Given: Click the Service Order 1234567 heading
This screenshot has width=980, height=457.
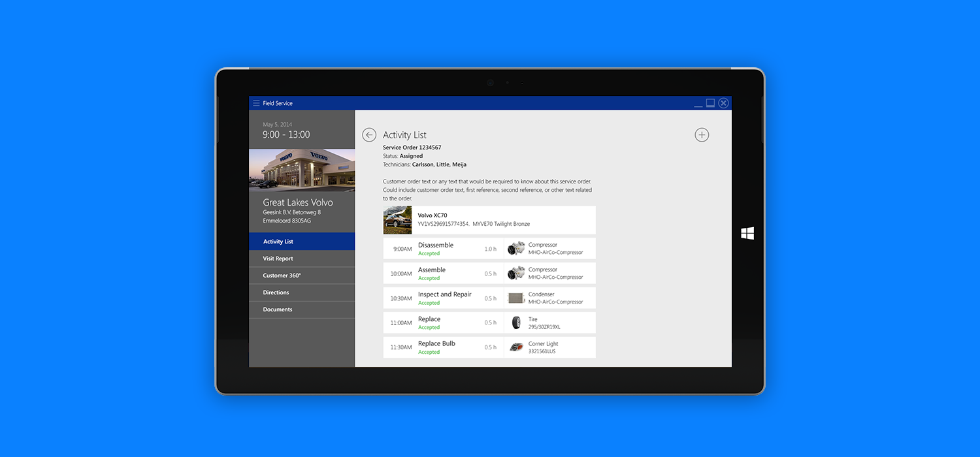Looking at the screenshot, I should pyautogui.click(x=412, y=148).
